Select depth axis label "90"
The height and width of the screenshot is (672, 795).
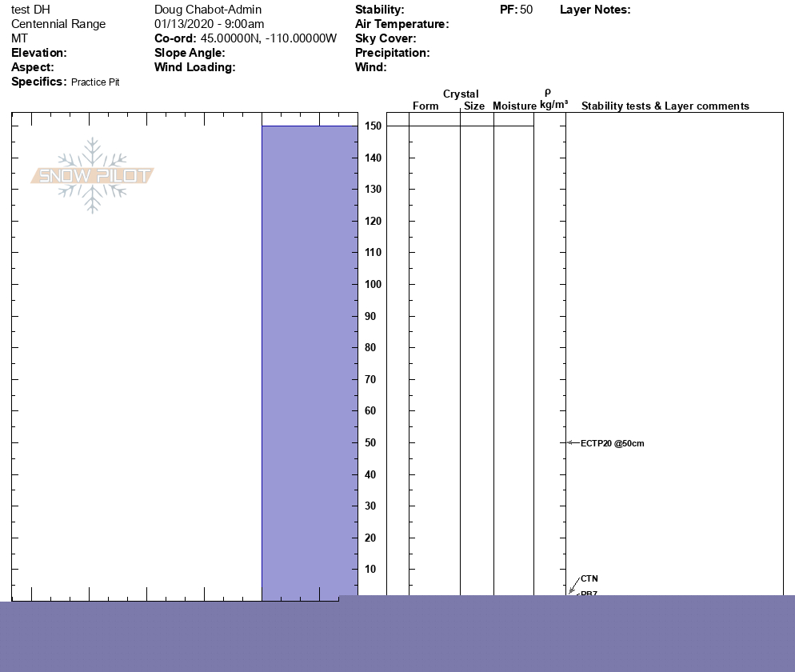(370, 316)
